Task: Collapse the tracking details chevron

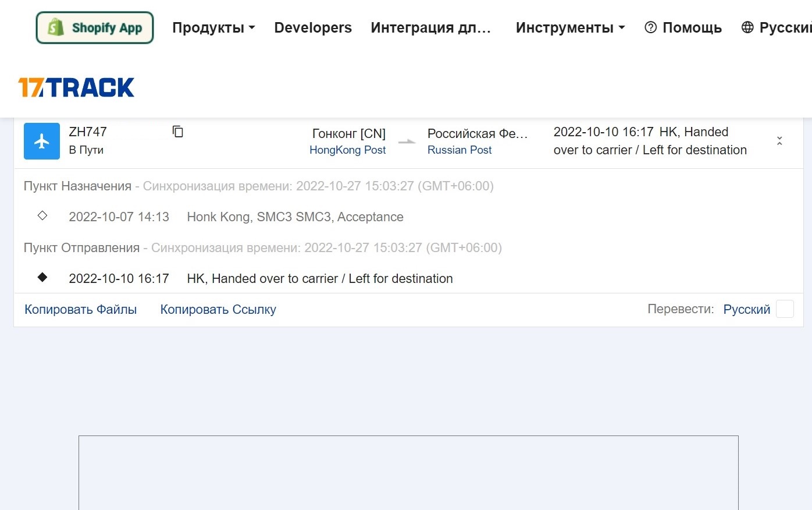Action: [x=779, y=141]
